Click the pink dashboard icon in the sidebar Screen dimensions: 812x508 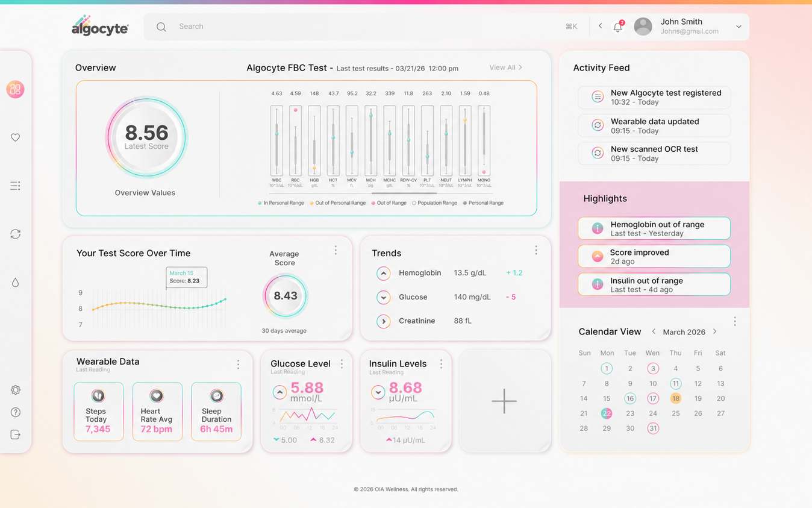pos(15,89)
